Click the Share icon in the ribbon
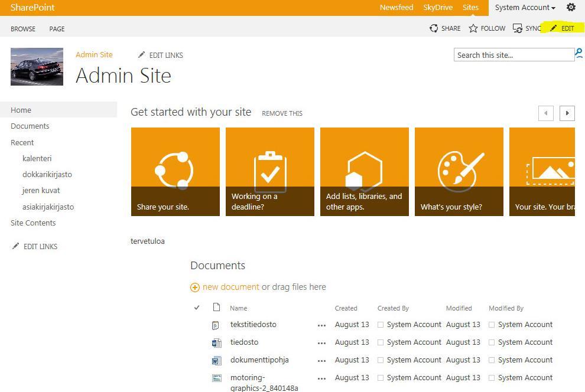585x392 pixels. pos(434,28)
